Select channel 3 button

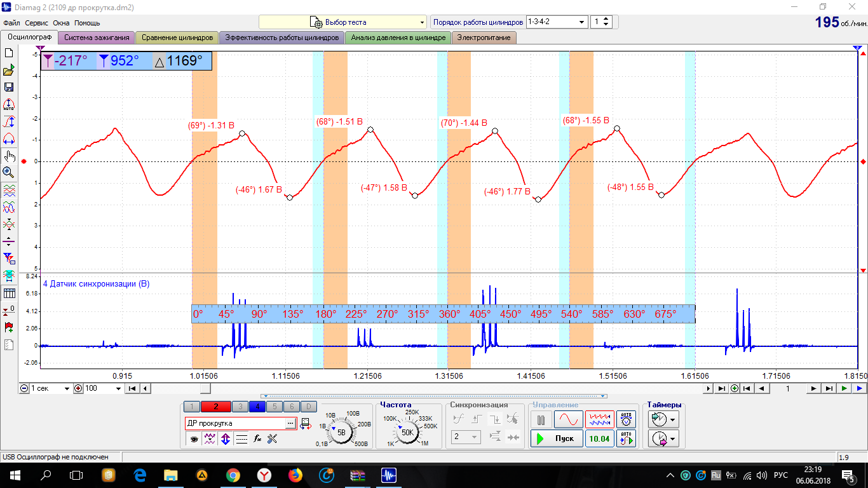240,407
